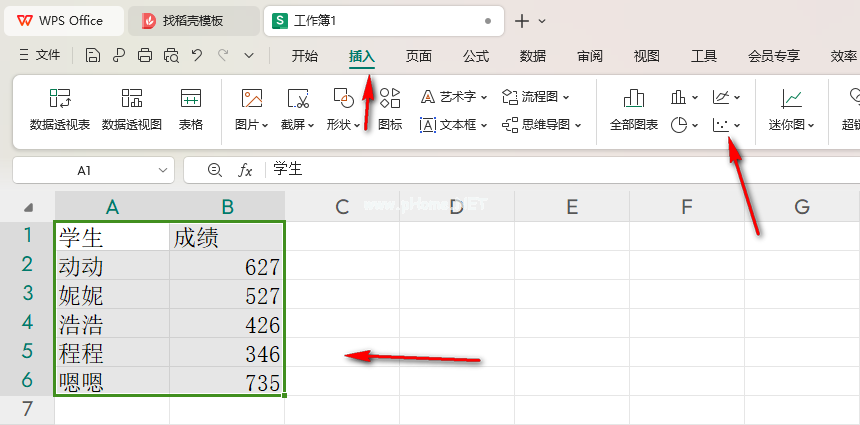Click the print icon in quick toolbar
The height and width of the screenshot is (425, 860).
click(145, 55)
